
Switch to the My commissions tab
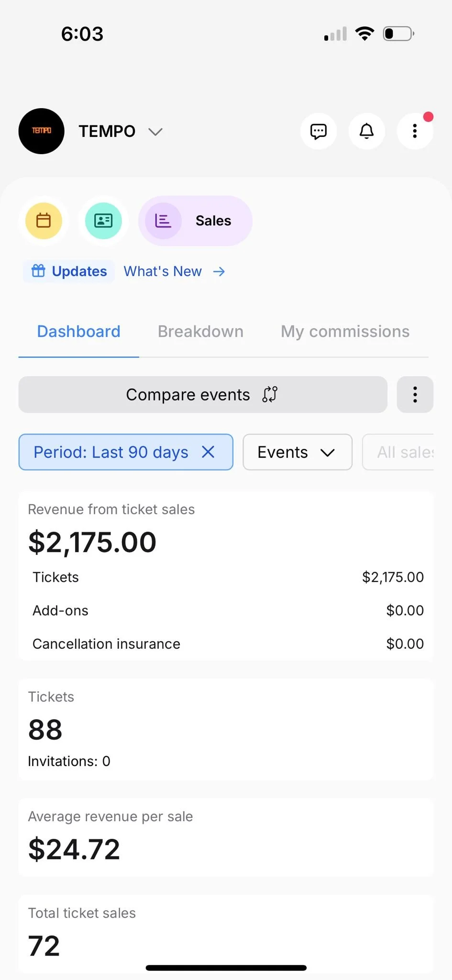pyautogui.click(x=345, y=332)
